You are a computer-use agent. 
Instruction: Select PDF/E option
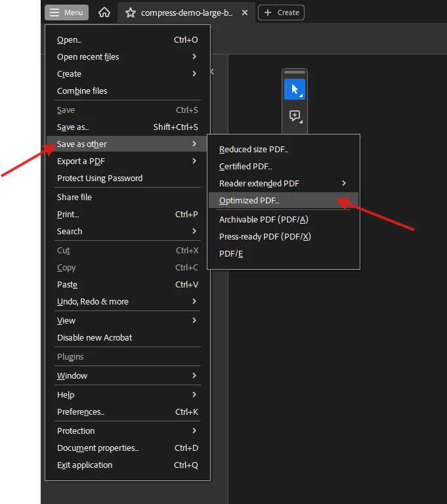(284, 253)
